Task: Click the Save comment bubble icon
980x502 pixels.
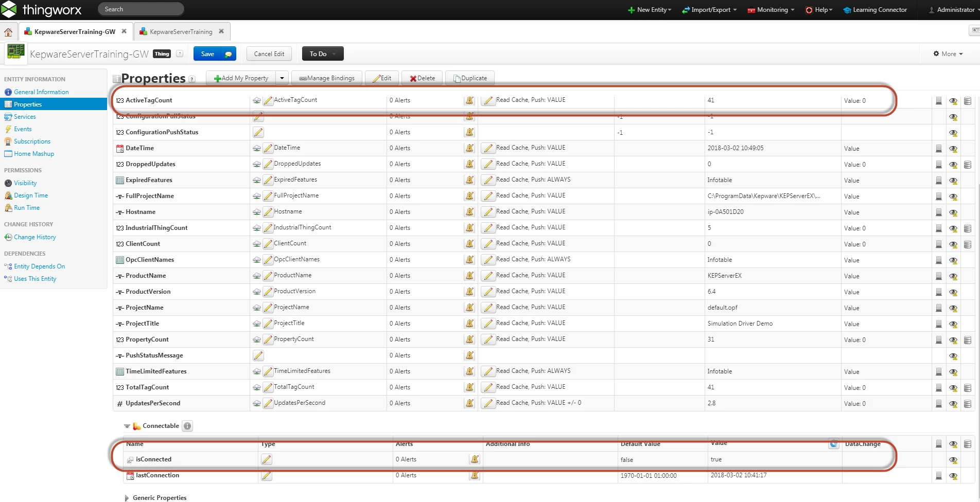Action: (228, 54)
